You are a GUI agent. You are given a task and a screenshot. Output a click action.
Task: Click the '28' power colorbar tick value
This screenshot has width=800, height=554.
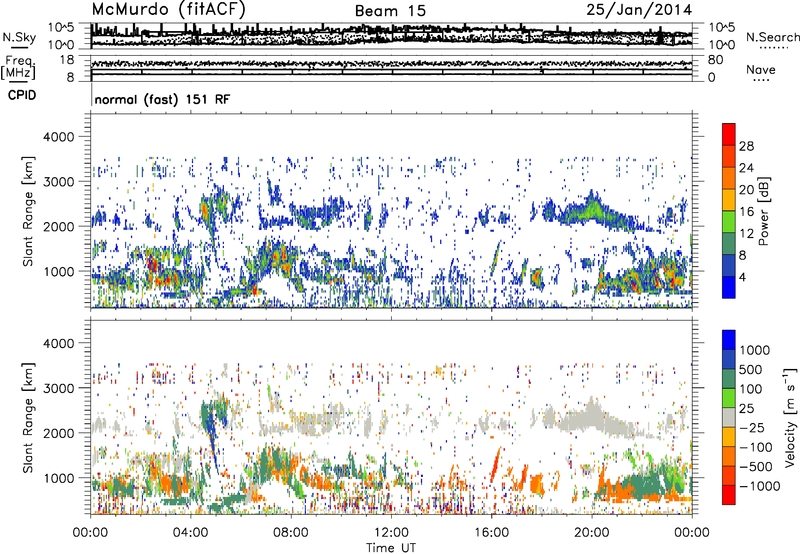[746, 146]
